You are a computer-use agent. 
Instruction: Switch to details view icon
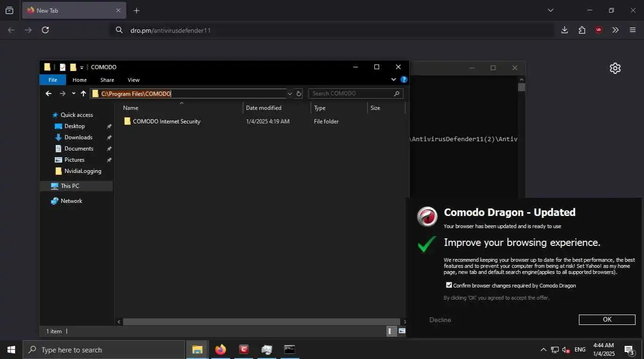tap(391, 331)
